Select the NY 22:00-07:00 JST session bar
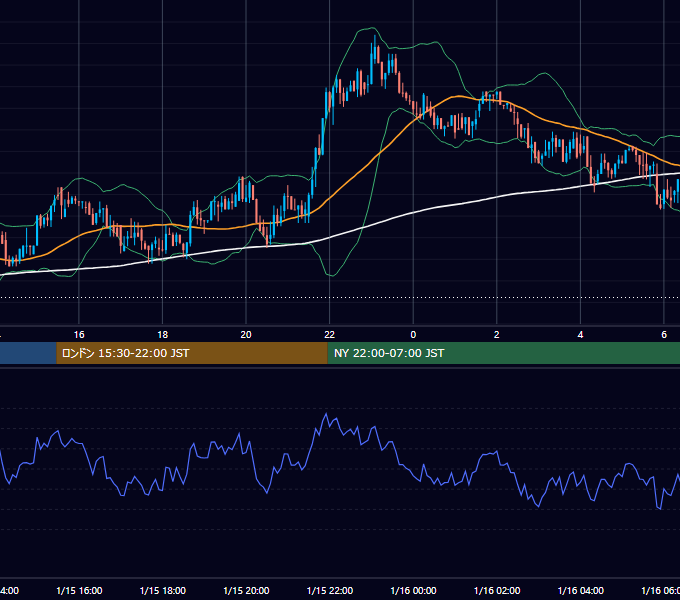This screenshot has height=600, width=680. [x=503, y=353]
